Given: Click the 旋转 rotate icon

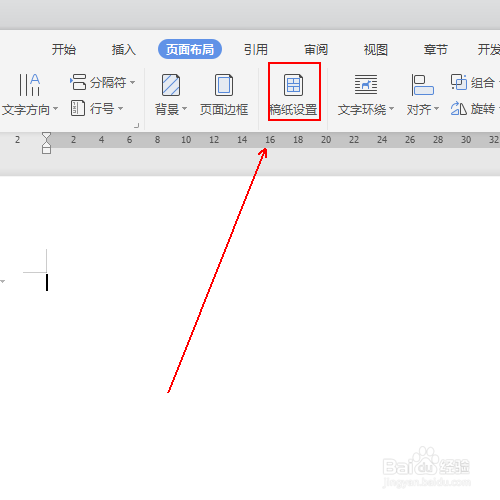Looking at the screenshot, I should [x=459, y=109].
